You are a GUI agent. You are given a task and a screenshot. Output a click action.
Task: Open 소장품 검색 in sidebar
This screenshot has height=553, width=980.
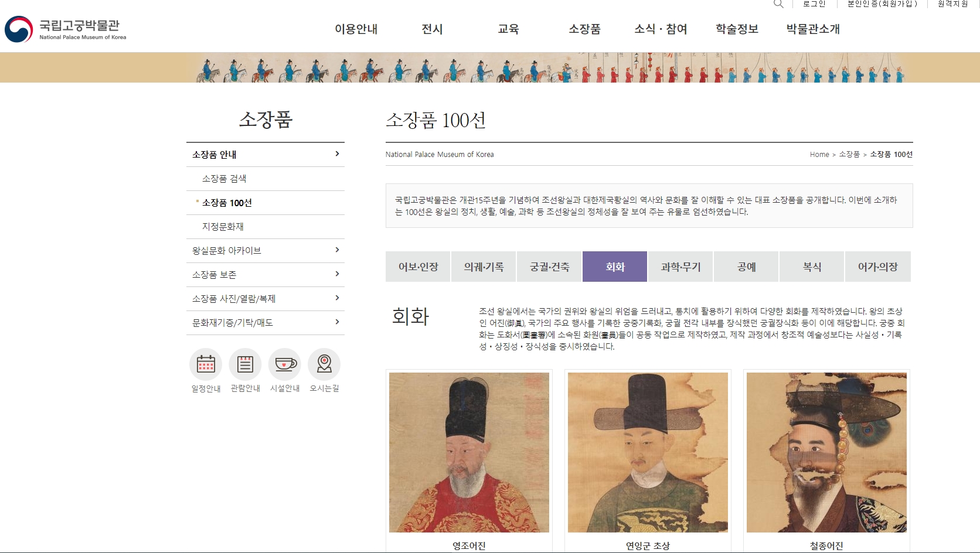(x=224, y=179)
